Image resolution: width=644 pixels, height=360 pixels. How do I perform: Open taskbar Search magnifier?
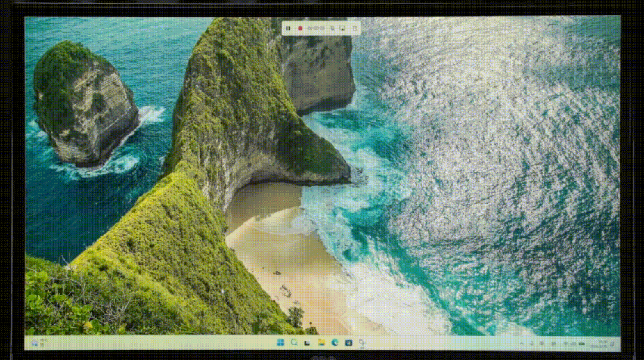click(294, 342)
